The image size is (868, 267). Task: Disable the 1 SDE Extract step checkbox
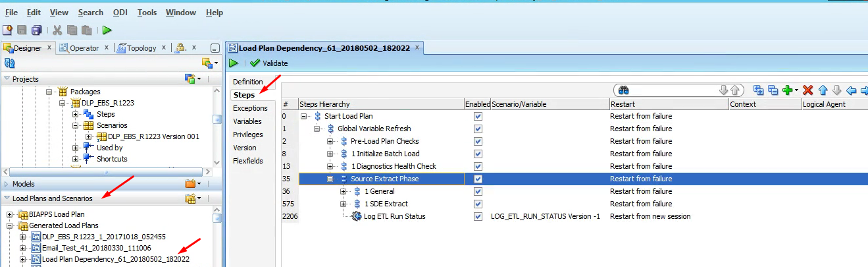click(478, 204)
